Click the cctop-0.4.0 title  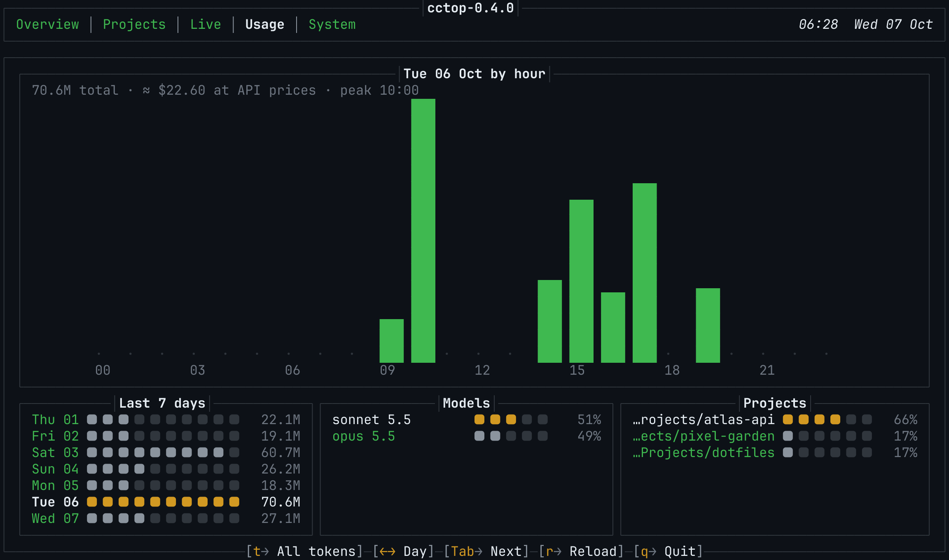470,8
